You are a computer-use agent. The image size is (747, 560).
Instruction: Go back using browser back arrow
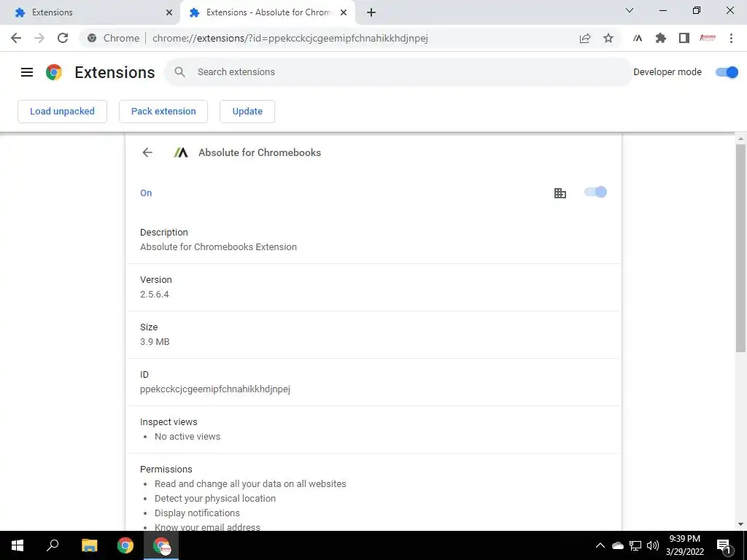[x=16, y=38]
